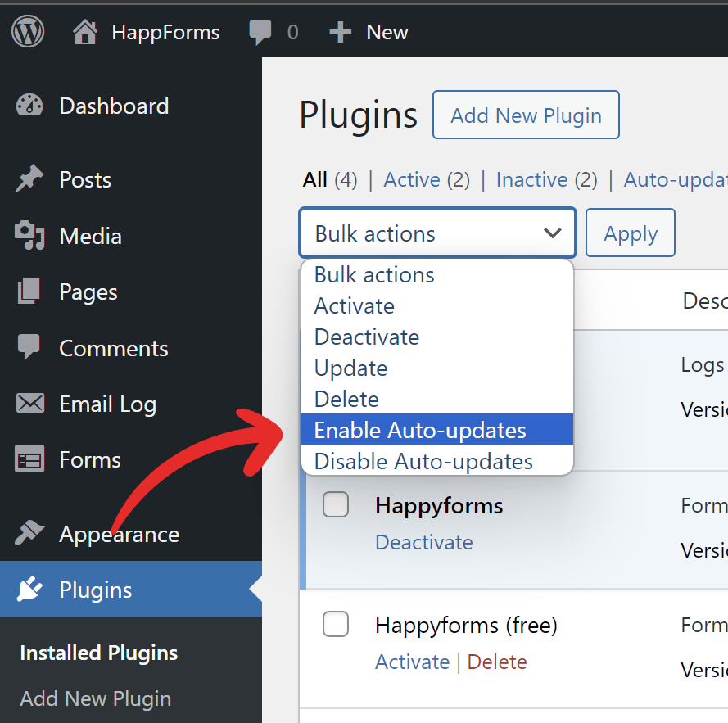The width and height of the screenshot is (728, 723).
Task: Open the Installed Plugins submenu item
Action: point(99,653)
